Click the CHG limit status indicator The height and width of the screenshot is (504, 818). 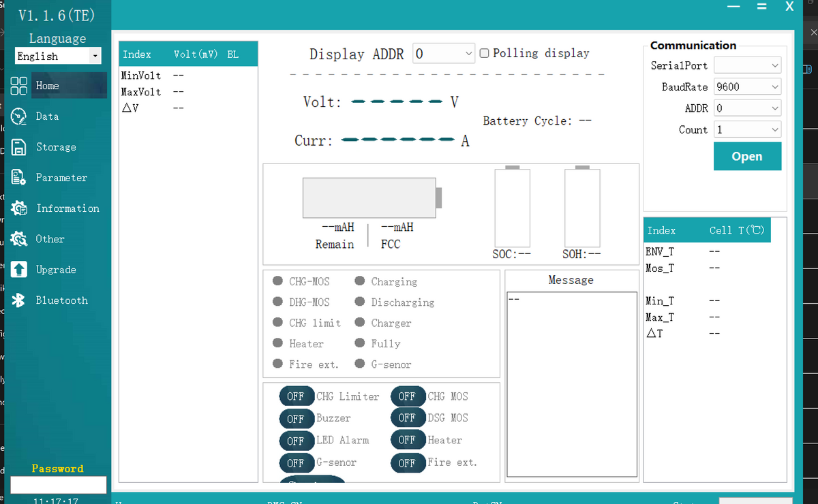point(277,322)
